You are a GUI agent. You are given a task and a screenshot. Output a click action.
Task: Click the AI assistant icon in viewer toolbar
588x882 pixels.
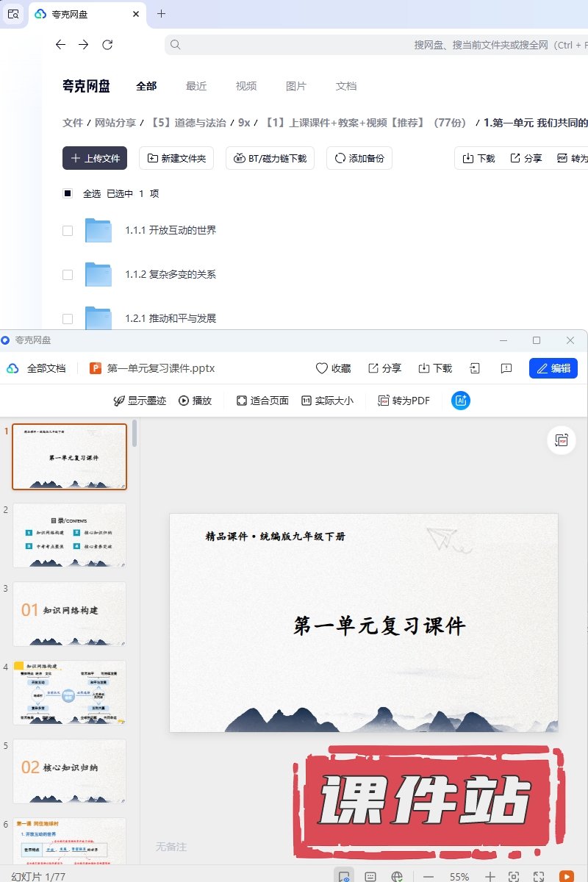(461, 401)
